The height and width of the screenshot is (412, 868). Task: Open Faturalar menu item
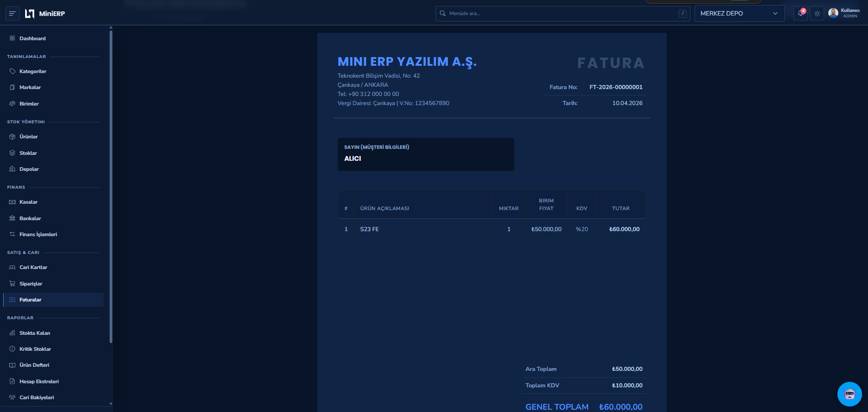[53, 300]
